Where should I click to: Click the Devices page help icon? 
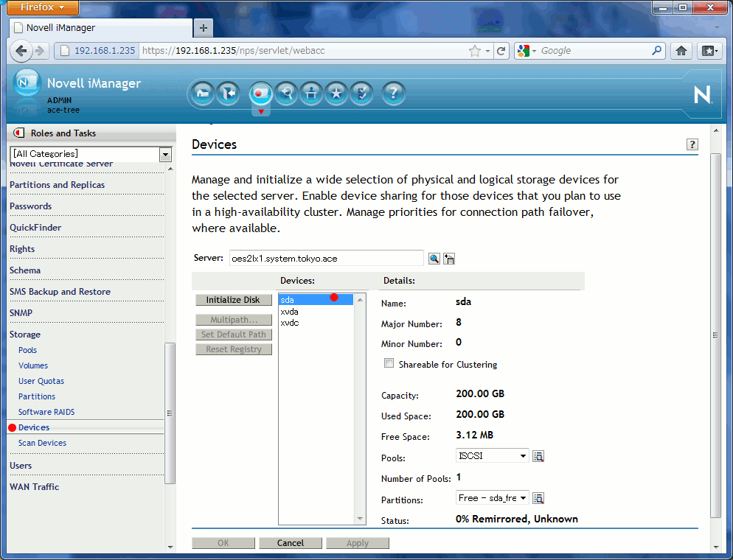[x=692, y=144]
